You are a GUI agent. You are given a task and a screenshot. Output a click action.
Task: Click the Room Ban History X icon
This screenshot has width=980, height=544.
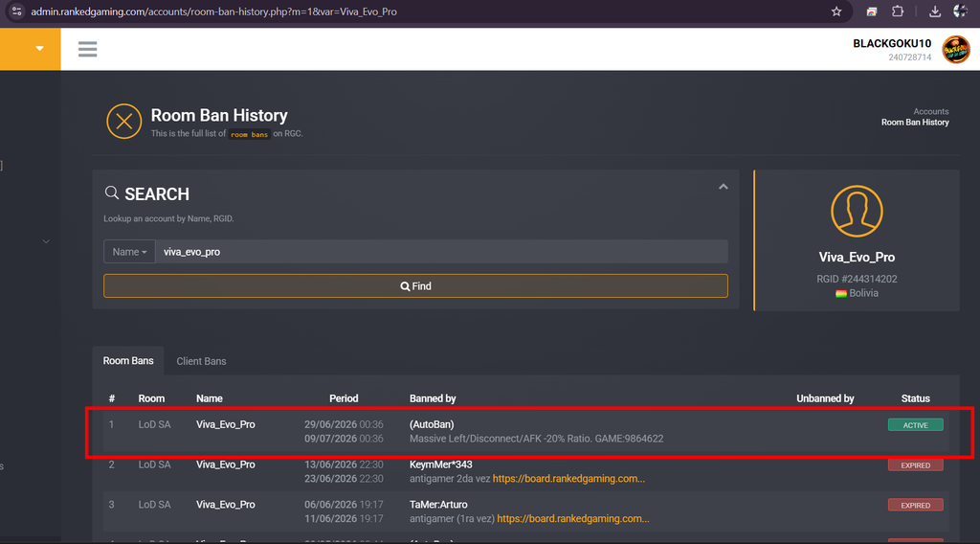[123, 122]
